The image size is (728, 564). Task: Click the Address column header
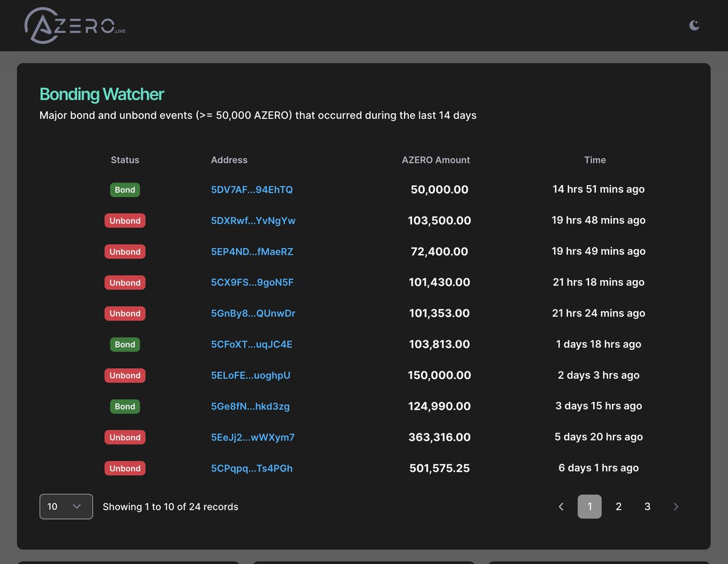[229, 160]
